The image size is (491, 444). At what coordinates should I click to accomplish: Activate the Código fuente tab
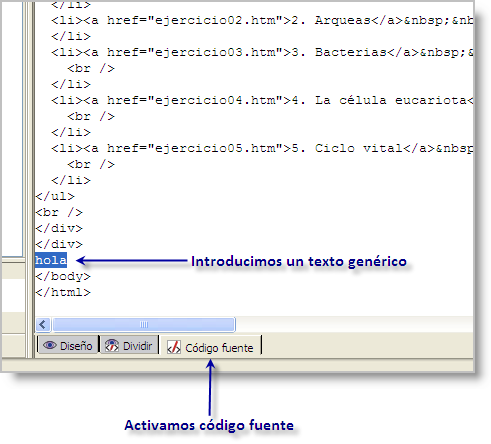click(211, 347)
